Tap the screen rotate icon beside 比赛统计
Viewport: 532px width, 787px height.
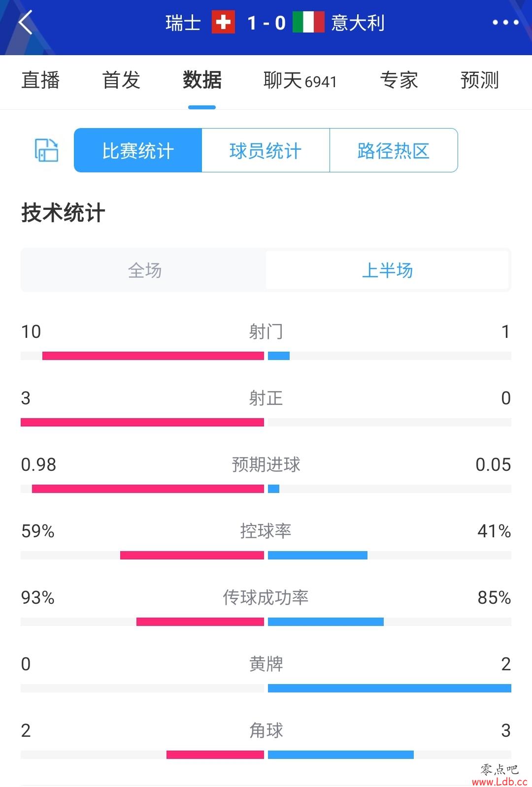click(46, 150)
